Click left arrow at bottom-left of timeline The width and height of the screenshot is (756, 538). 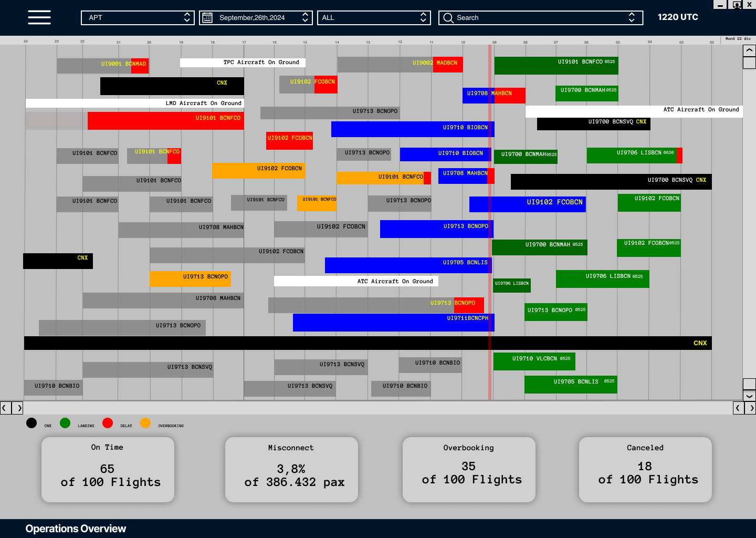5,408
